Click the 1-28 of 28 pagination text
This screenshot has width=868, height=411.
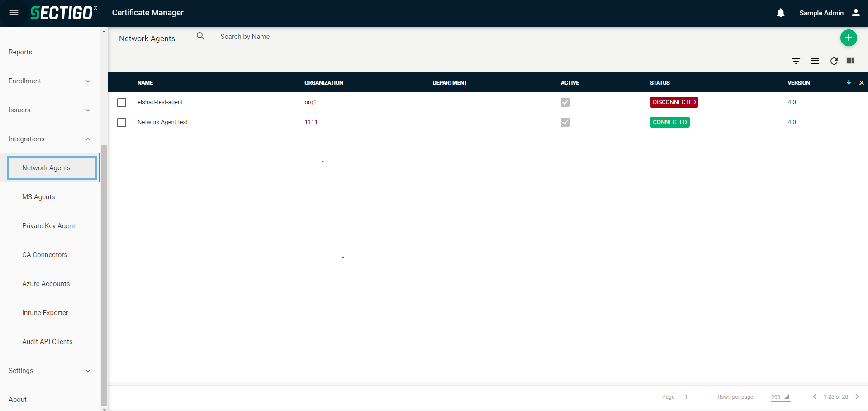click(835, 397)
